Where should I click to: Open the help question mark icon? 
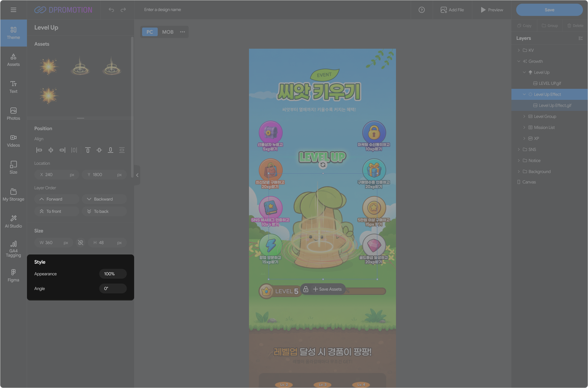[422, 10]
